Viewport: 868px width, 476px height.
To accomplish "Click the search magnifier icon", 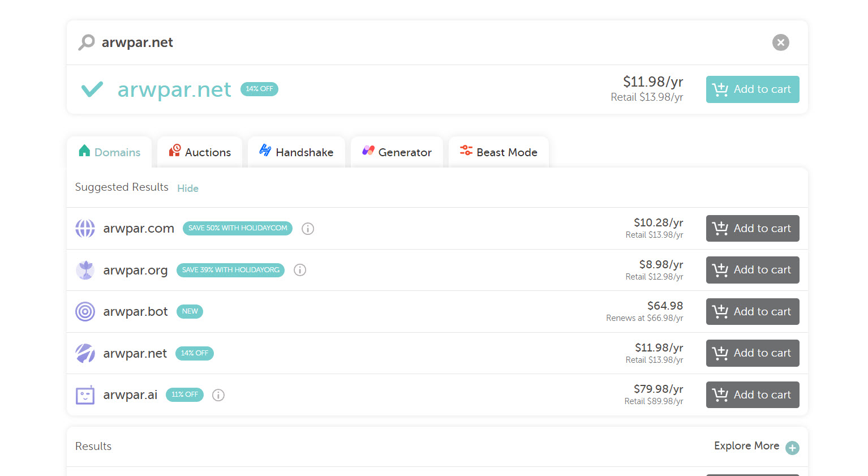I will click(x=86, y=42).
